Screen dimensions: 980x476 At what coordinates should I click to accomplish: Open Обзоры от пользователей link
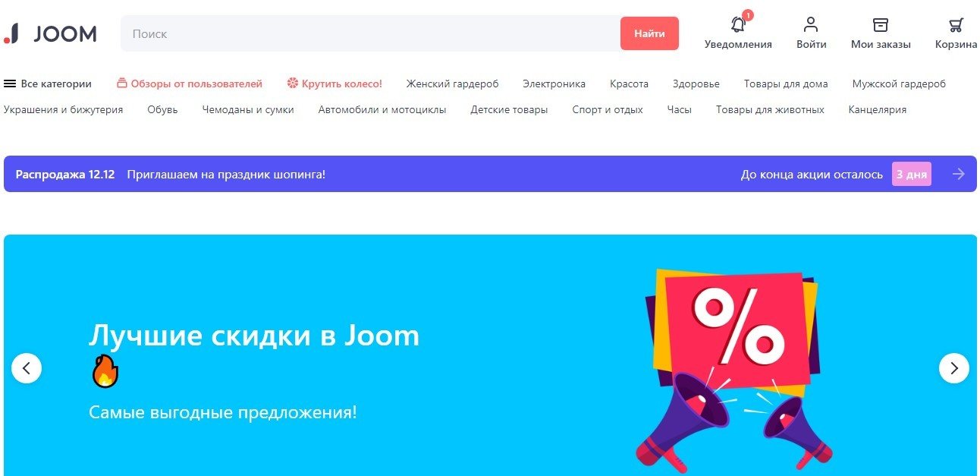coord(190,84)
